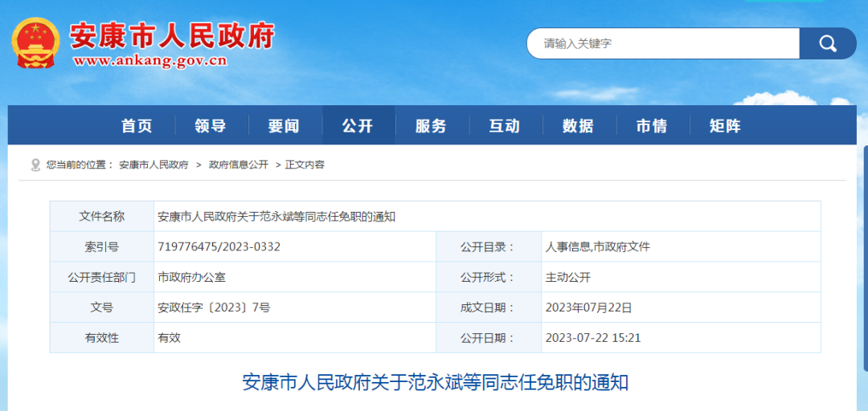Open the 首页 navigation tab
Screen dimensions: 868x411
pos(137,126)
